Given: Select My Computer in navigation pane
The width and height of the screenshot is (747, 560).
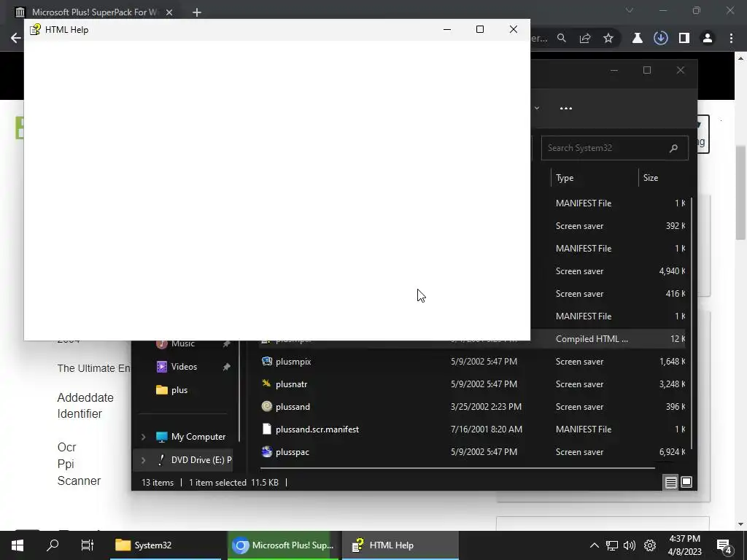Looking at the screenshot, I should click(x=198, y=437).
